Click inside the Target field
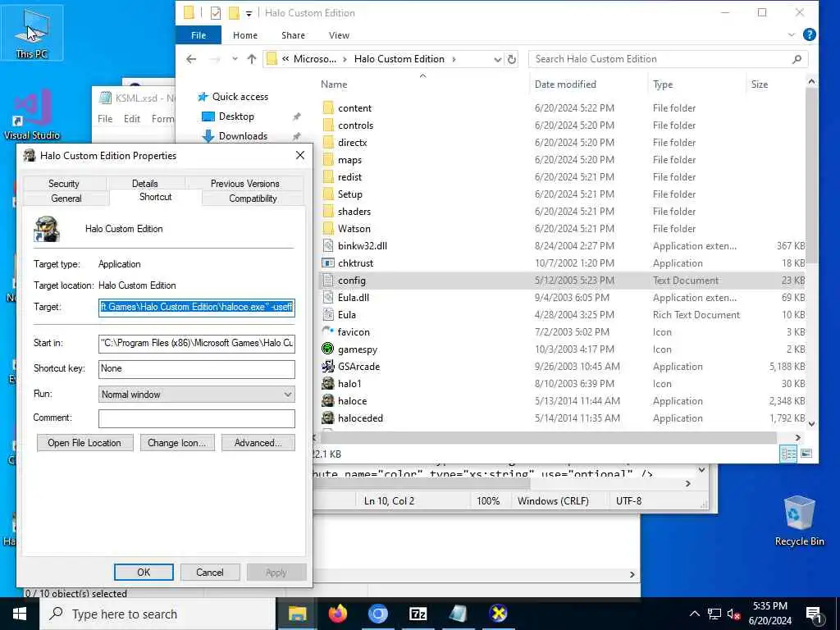 (197, 307)
